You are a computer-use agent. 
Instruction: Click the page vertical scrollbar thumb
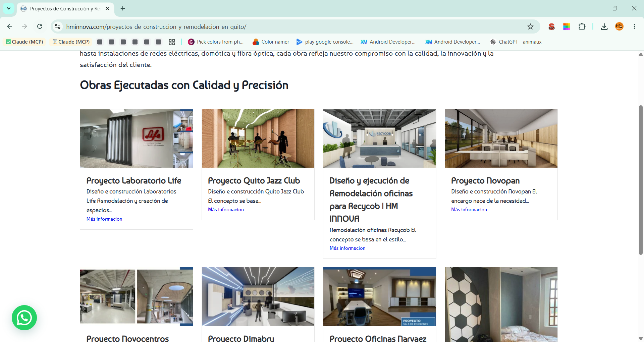tap(641, 180)
